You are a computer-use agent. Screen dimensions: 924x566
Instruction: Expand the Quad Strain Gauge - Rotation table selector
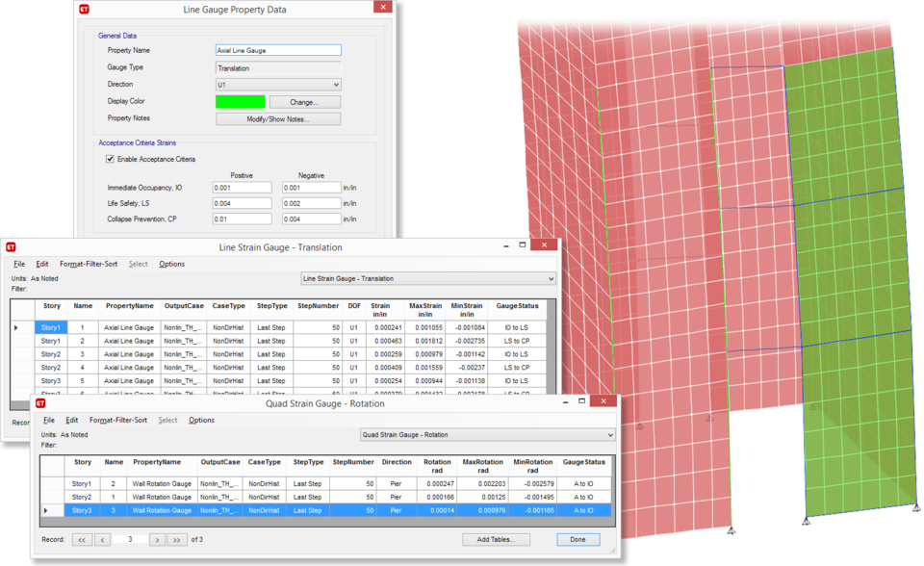pyautogui.click(x=609, y=434)
